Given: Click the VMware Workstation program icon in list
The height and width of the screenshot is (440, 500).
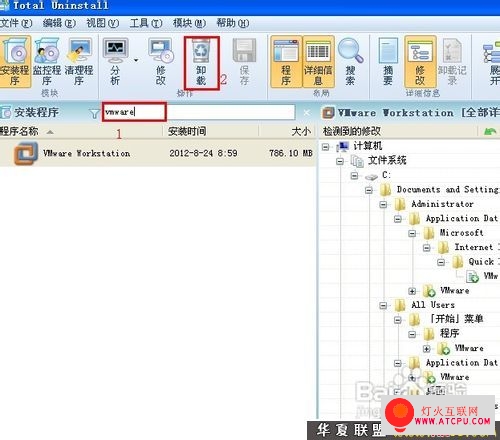Looking at the screenshot, I should pyautogui.click(x=26, y=153).
